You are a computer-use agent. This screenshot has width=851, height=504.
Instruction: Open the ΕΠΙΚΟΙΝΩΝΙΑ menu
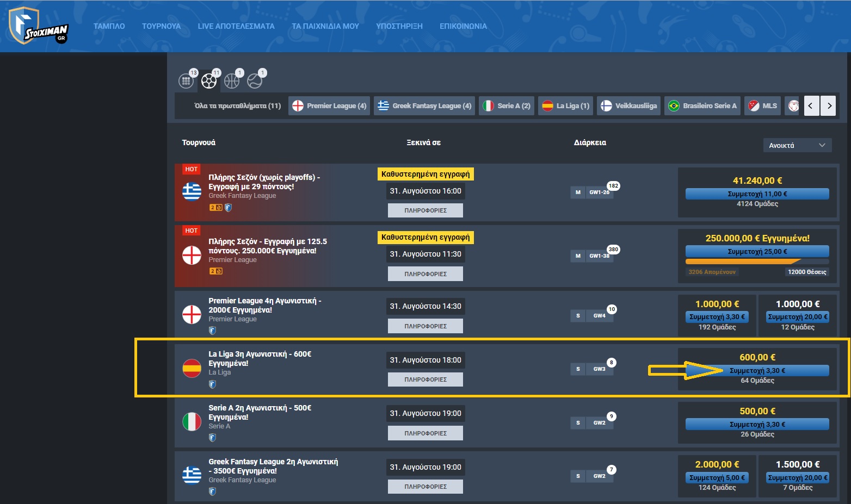coord(463,26)
